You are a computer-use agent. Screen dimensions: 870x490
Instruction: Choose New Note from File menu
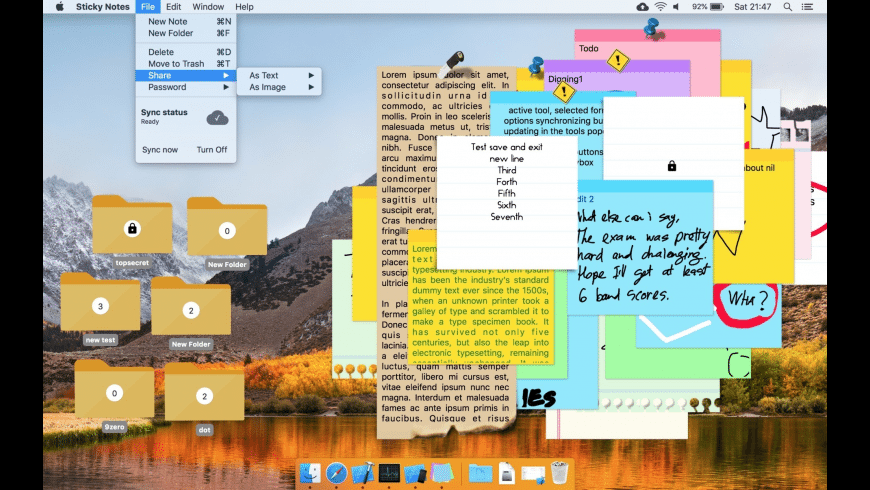(186, 21)
